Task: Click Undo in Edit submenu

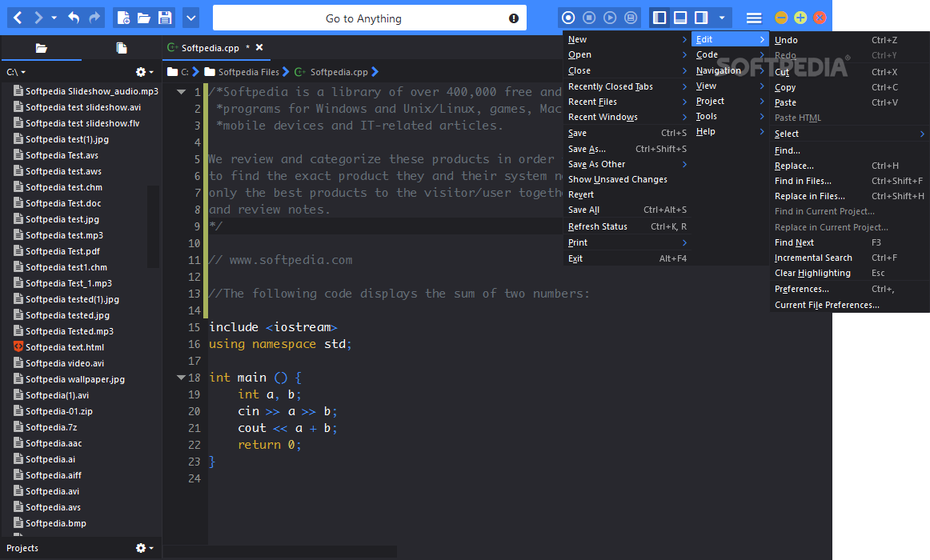Action: pyautogui.click(x=849, y=40)
